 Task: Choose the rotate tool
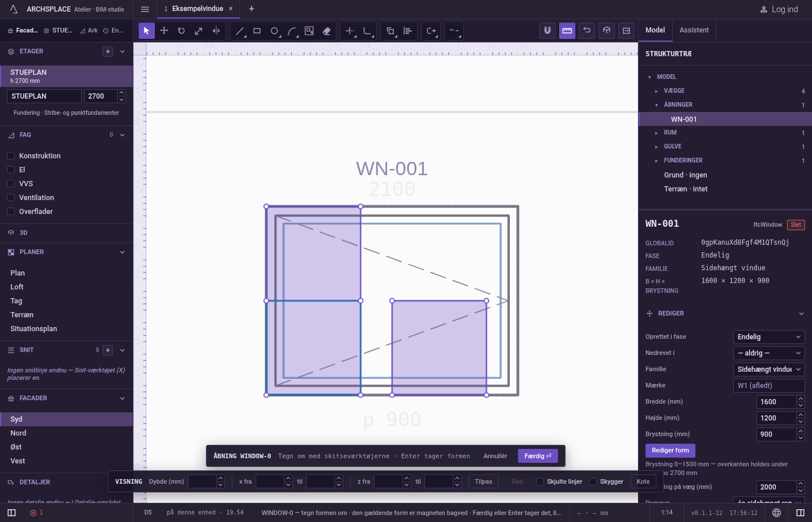[x=182, y=31]
